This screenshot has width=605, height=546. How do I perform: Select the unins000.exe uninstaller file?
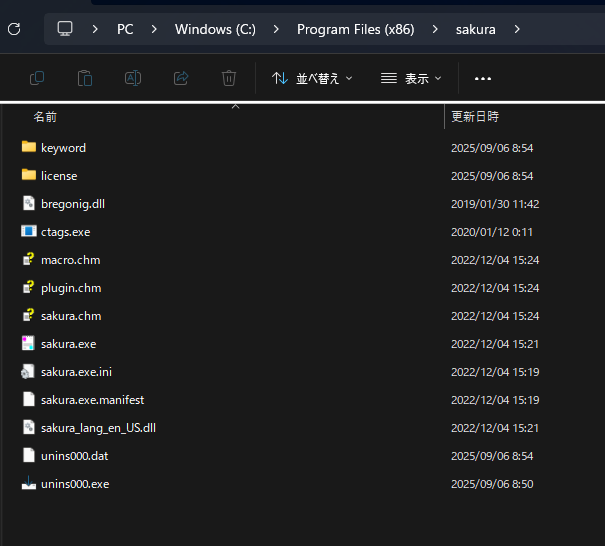[x=75, y=483]
